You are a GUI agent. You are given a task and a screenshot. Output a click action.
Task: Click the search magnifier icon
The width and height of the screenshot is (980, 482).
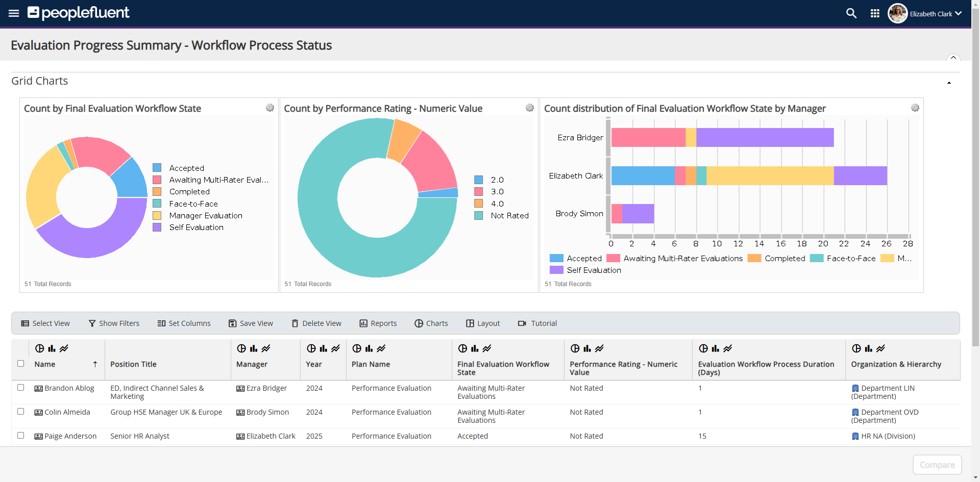pyautogui.click(x=851, y=13)
